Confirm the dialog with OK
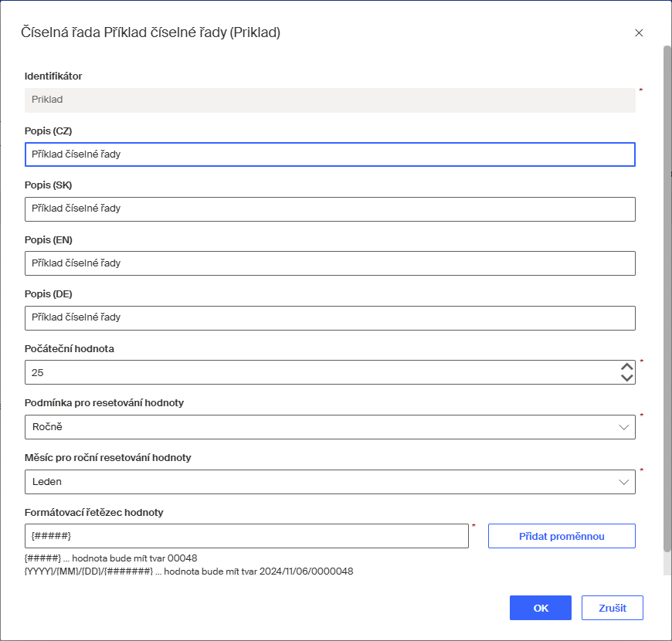 click(x=541, y=608)
